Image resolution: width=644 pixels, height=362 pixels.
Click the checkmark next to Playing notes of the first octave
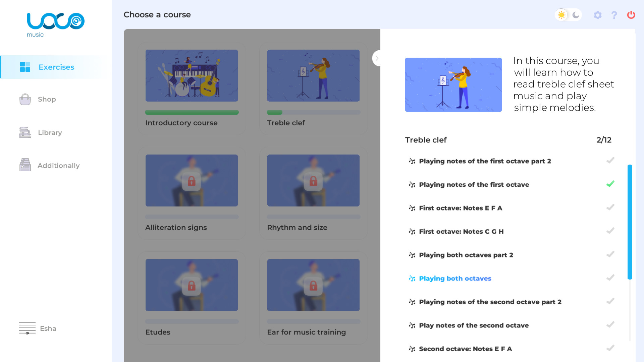tap(610, 184)
